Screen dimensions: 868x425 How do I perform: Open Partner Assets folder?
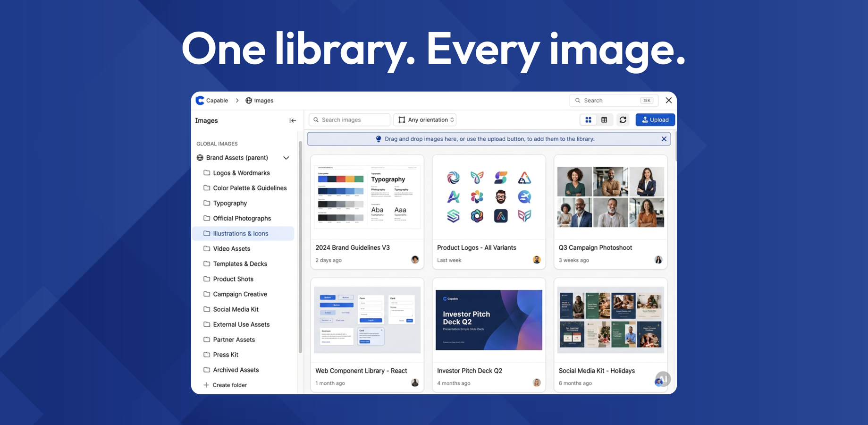click(243, 340)
